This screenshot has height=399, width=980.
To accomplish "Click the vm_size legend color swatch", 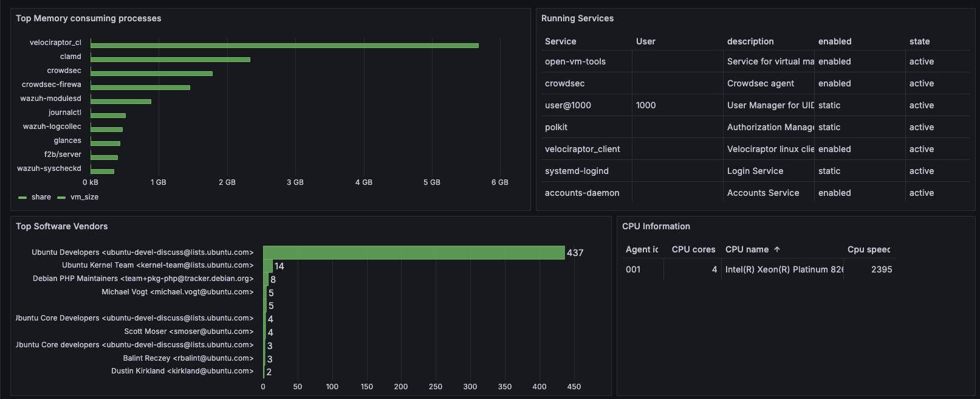I will (61, 198).
